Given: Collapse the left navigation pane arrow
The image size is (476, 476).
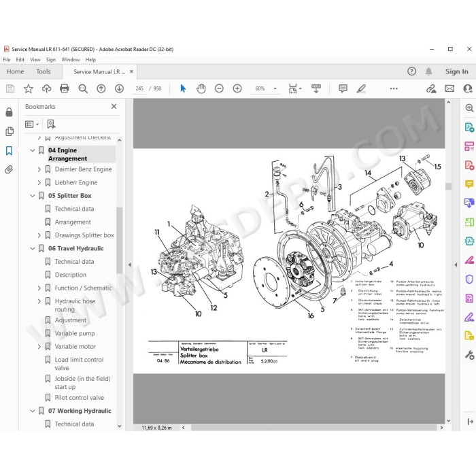Looking at the screenshot, I should pyautogui.click(x=130, y=265).
